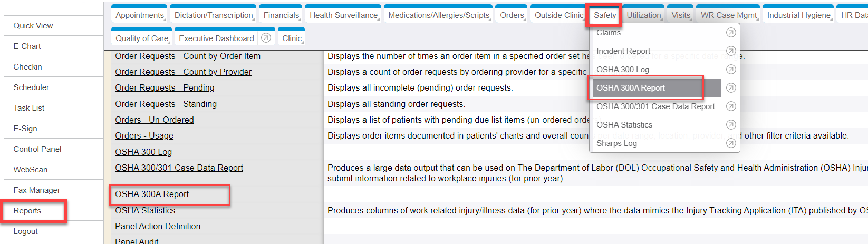868x244 pixels.
Task: Click the arrow icon beside OSHA 300 Log menu item
Action: tap(731, 70)
